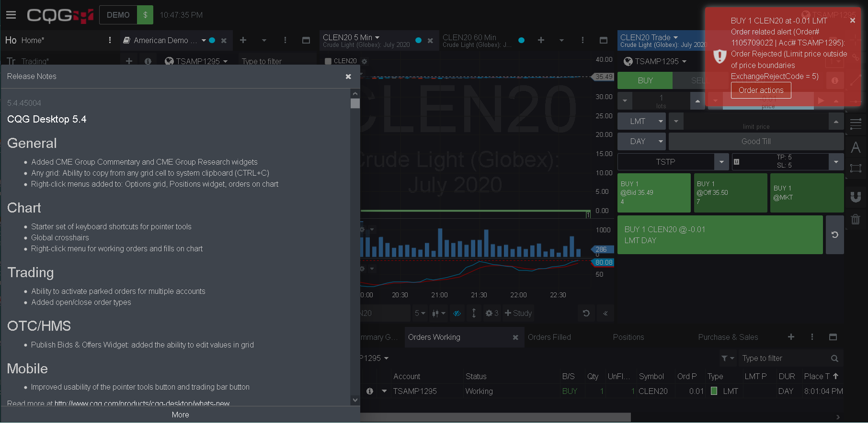The image size is (868, 426).
Task: Toggle the blue link dot on American Demo tab
Action: (x=212, y=40)
